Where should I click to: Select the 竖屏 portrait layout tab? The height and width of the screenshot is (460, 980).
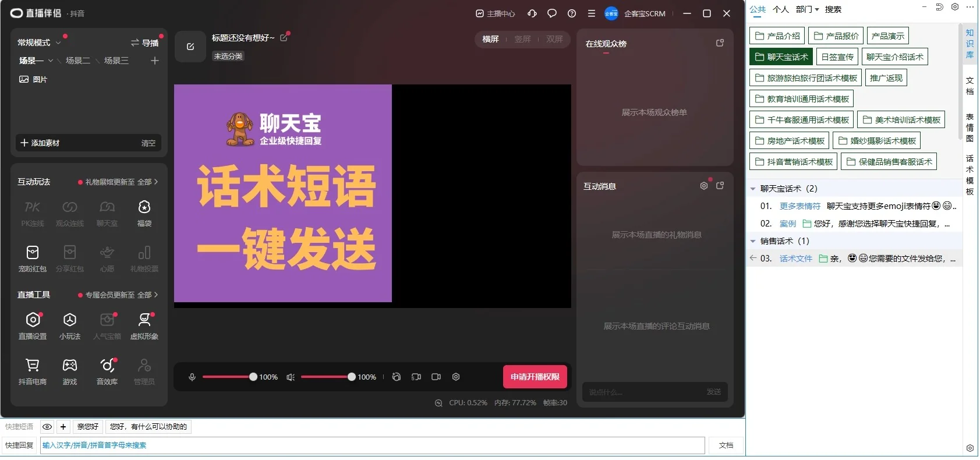point(522,39)
